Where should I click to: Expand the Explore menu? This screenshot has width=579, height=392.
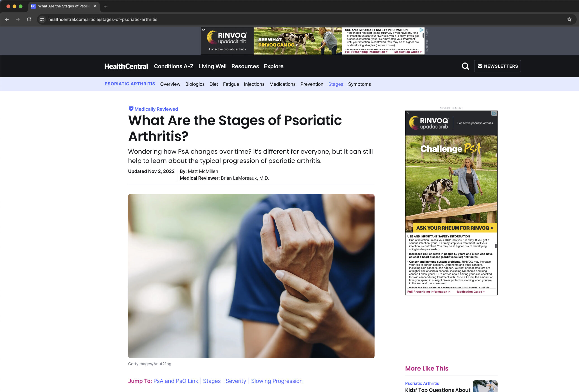[274, 66]
